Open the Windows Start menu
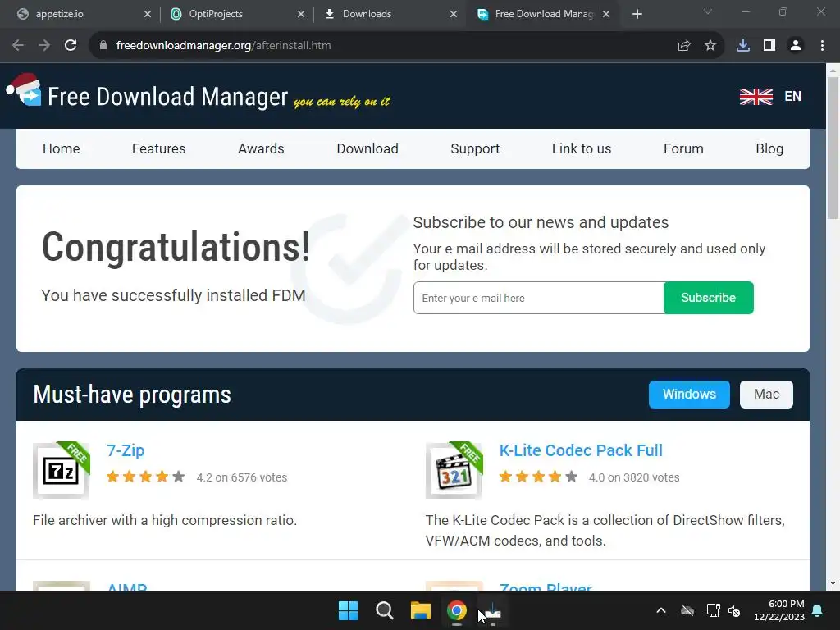Screen dimensions: 840x630 pos(348,610)
